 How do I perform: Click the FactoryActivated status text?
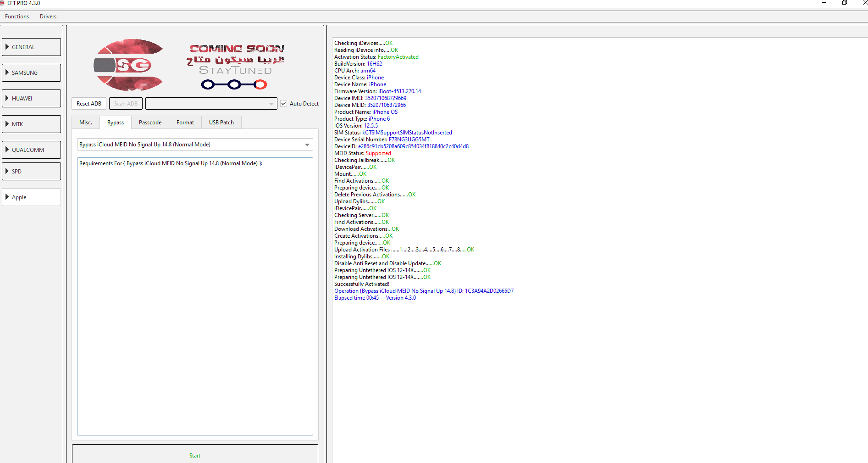coord(398,57)
